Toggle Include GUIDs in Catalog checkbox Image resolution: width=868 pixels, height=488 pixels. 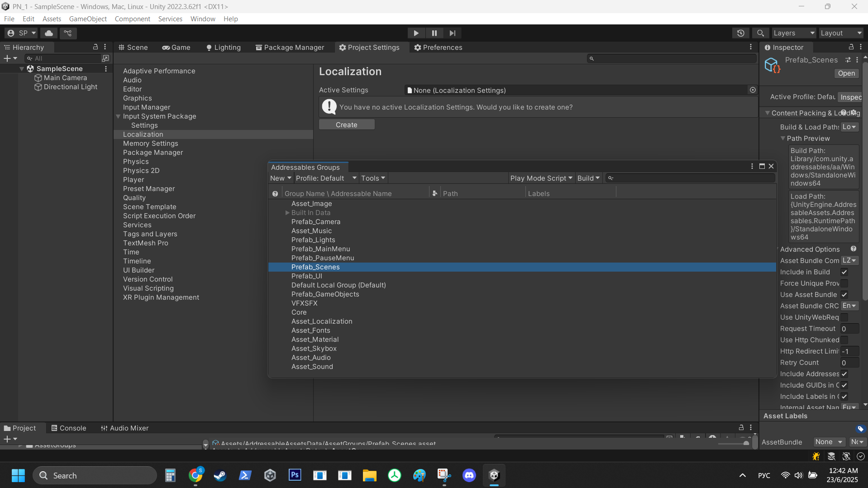point(844,385)
